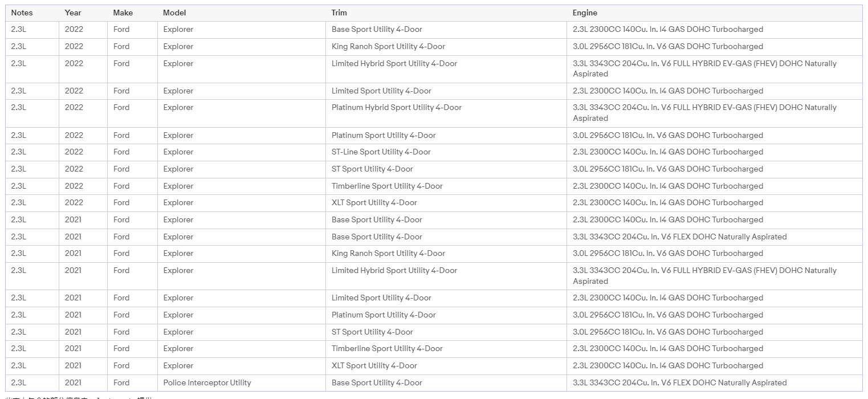Viewport: 868px width, 399px height.
Task: Select the 3.3L FLEX engine cell in the 2021 Explorer Base row
Action: pos(679,237)
